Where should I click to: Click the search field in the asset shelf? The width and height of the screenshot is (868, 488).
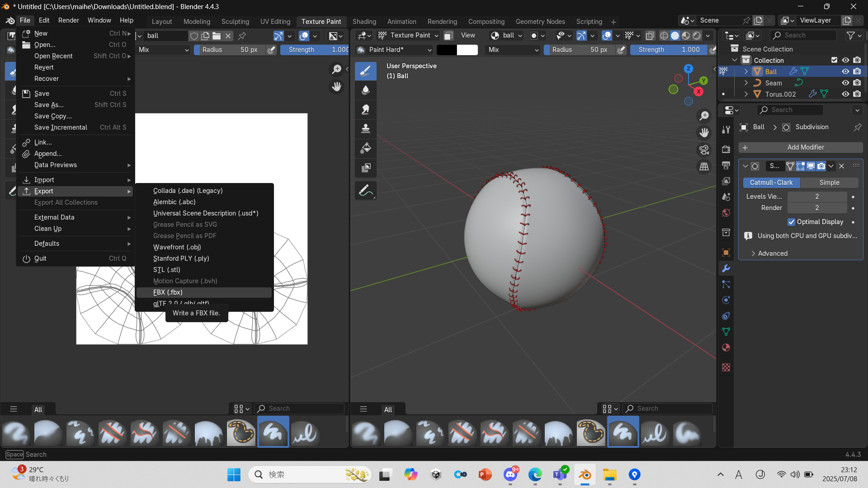point(668,408)
